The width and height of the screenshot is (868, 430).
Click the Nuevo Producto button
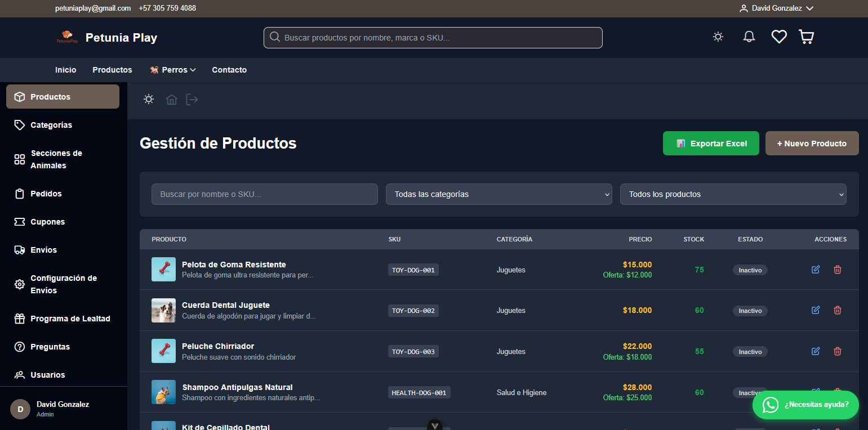(x=812, y=144)
